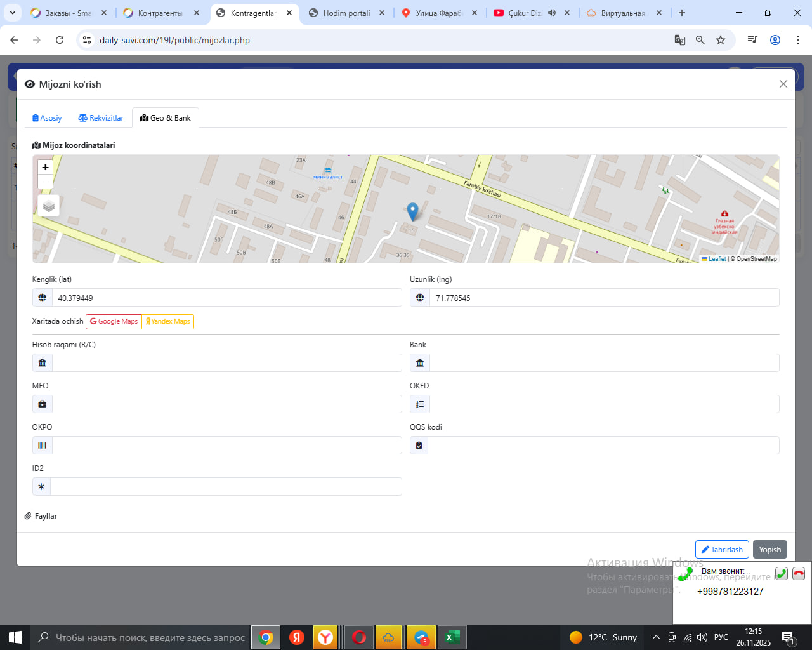This screenshot has width=812, height=650.
Task: Open location in Google Maps
Action: (x=114, y=321)
